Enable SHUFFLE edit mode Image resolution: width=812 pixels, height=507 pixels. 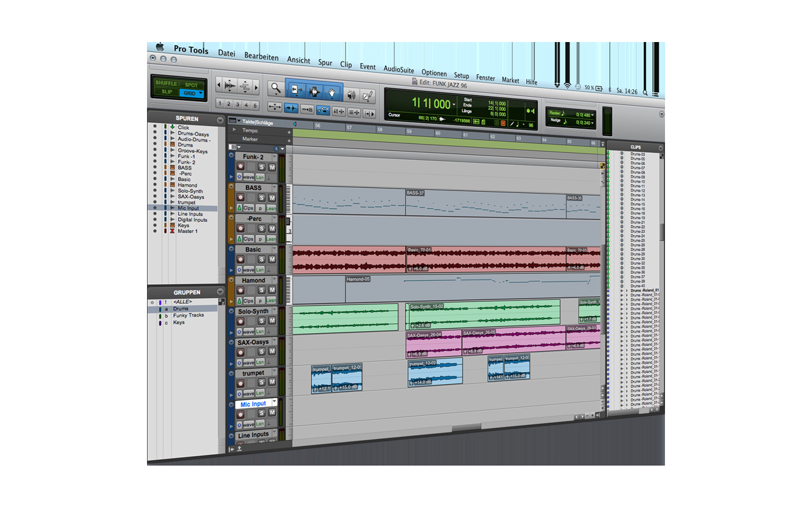tap(166, 83)
